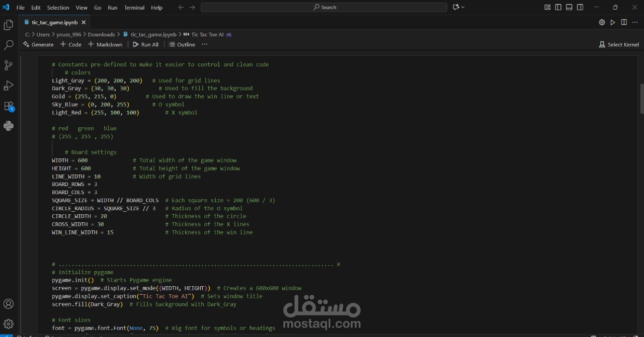The image size is (644, 337).
Task: Open notebook toolbar overflow ellipsis
Action: pyautogui.click(x=205, y=44)
